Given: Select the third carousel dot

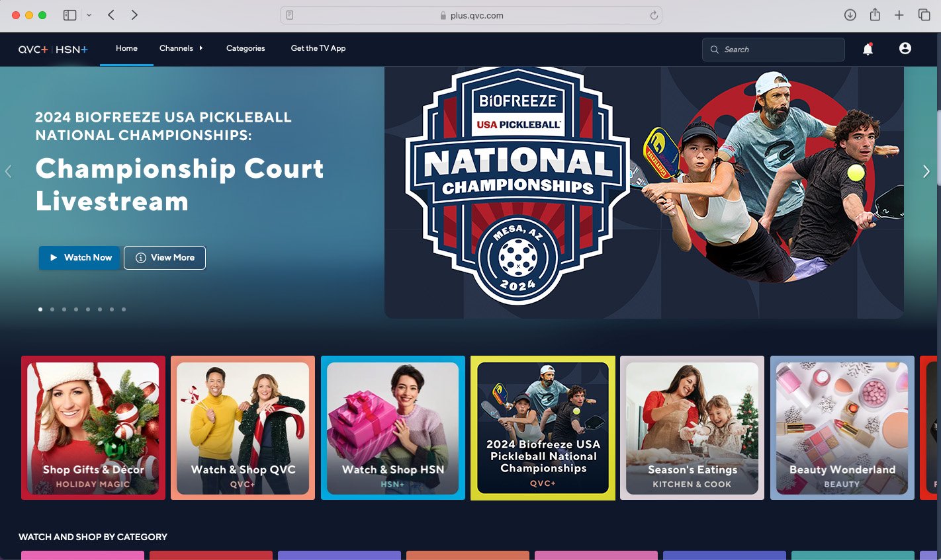Looking at the screenshot, I should click(64, 309).
